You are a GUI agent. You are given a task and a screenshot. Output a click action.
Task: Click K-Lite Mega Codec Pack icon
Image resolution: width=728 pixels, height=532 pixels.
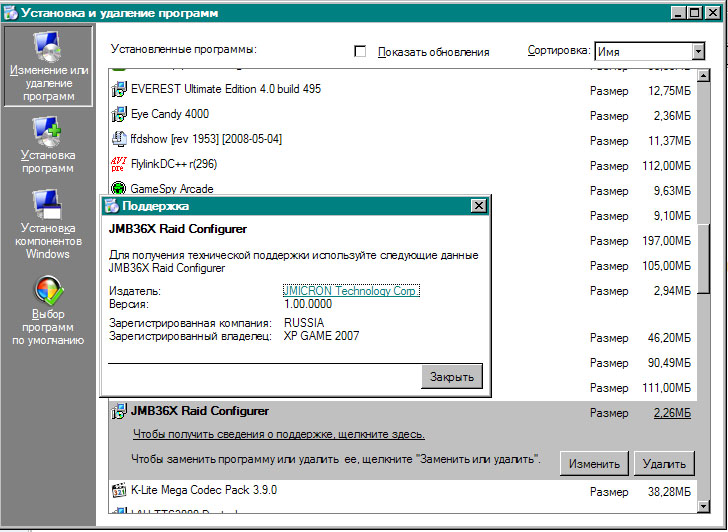pos(119,490)
